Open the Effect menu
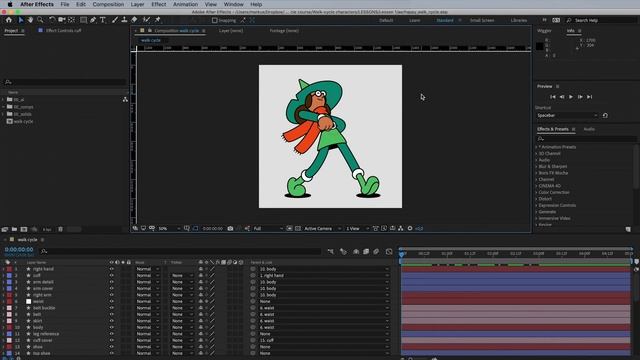 click(x=159, y=4)
